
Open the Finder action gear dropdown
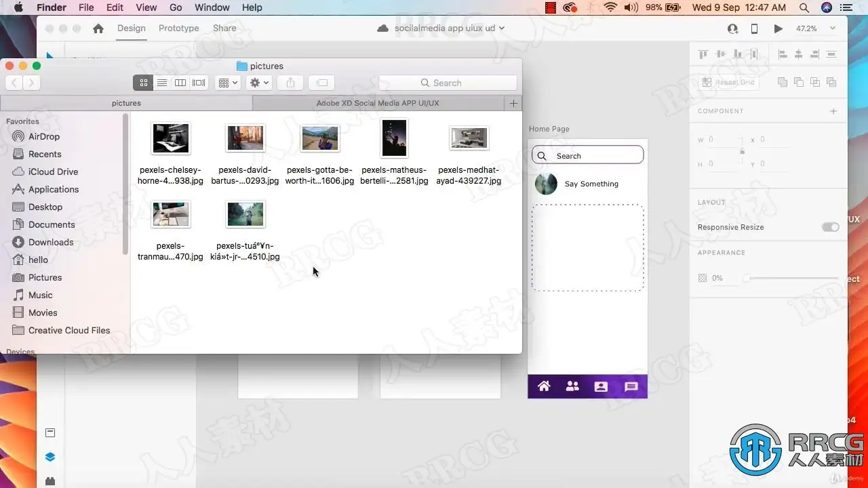point(259,83)
